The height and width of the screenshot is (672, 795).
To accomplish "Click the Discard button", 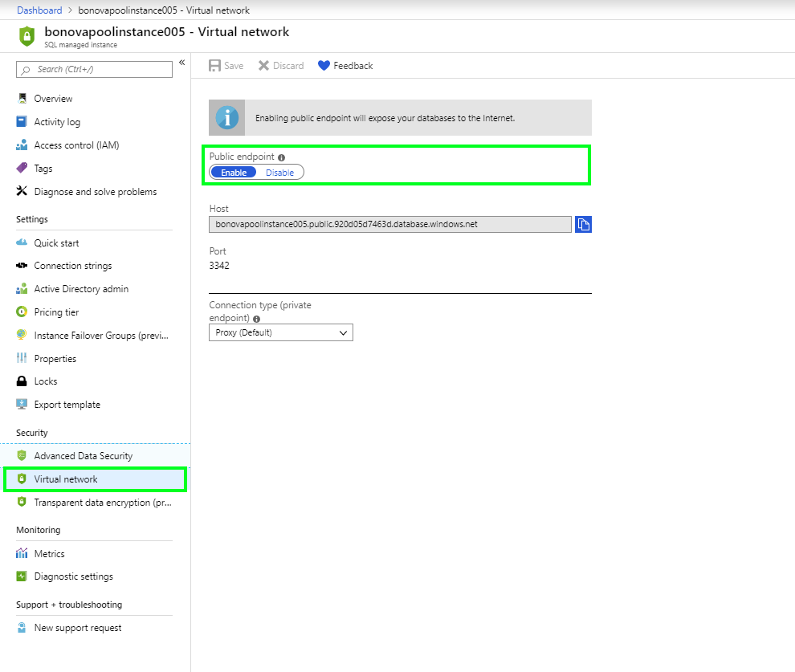I will 281,65.
